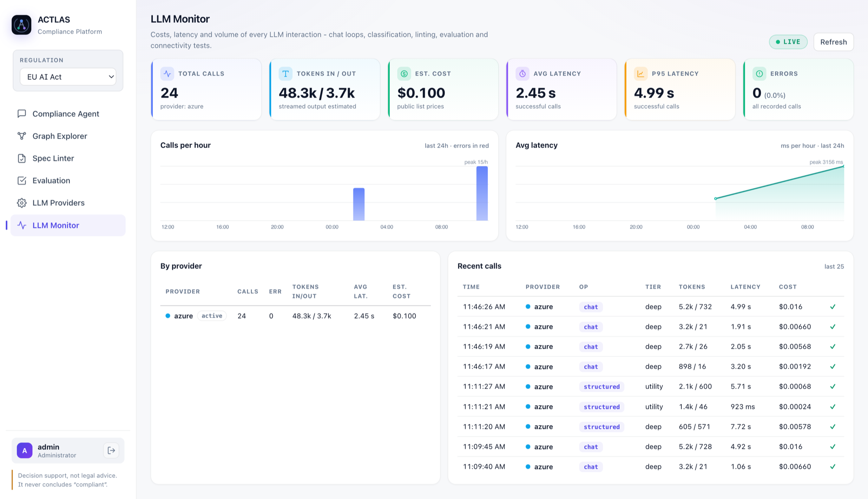Click the Avg Latency stopwatch icon
The image size is (868, 499).
pyautogui.click(x=523, y=74)
